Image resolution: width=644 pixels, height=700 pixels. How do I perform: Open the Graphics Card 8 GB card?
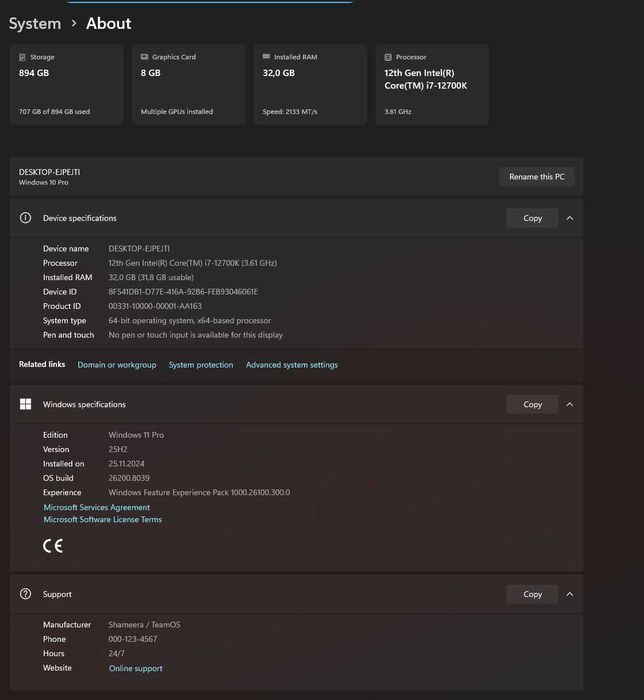click(x=188, y=84)
